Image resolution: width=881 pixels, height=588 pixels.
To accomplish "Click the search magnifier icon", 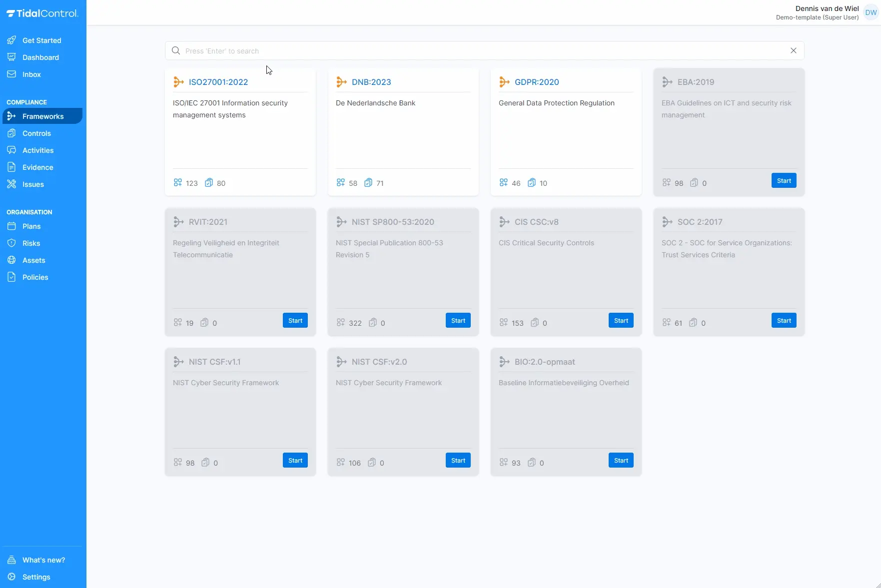I will pyautogui.click(x=176, y=50).
